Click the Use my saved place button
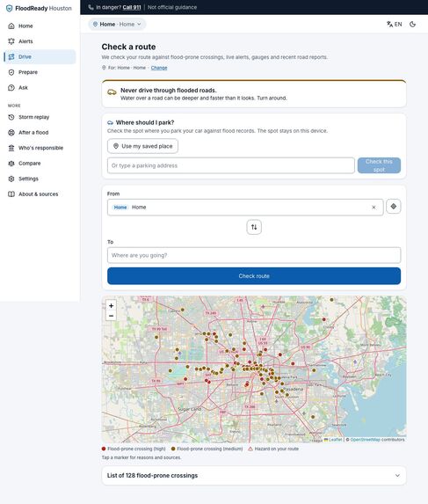This screenshot has width=428, height=504. (x=143, y=146)
